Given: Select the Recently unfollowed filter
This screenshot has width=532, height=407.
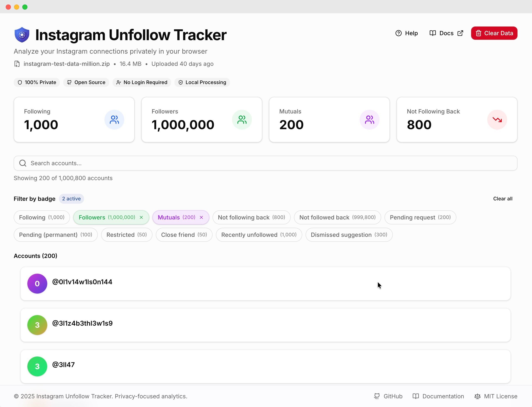Looking at the screenshot, I should pyautogui.click(x=259, y=235).
